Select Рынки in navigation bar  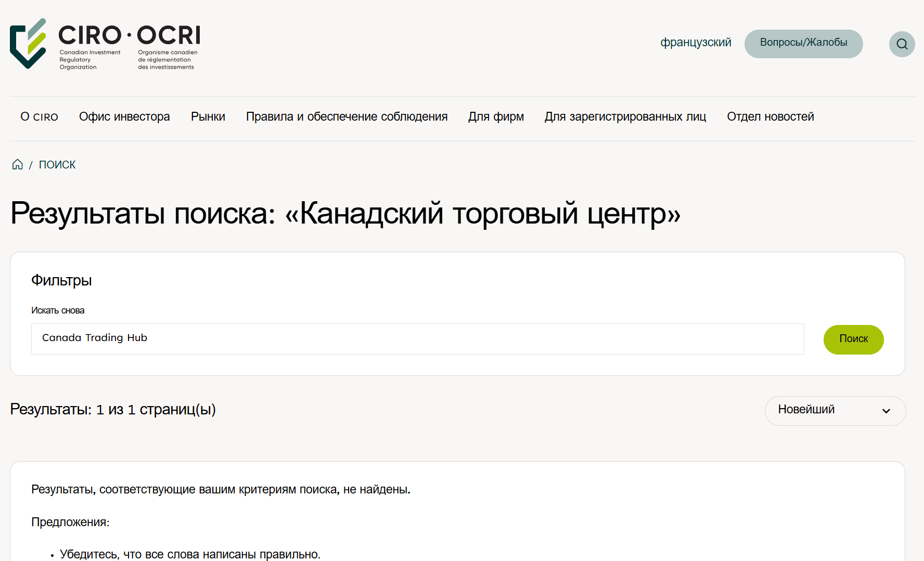(x=208, y=117)
